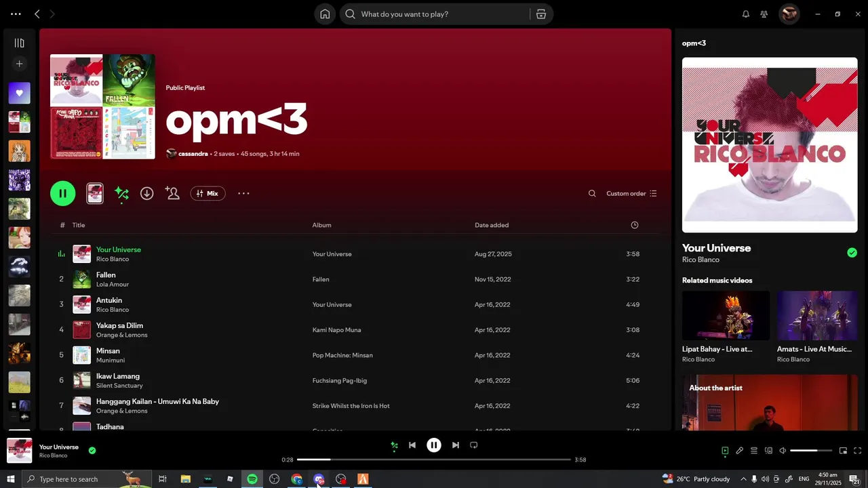Open the Mix button
Image resolution: width=868 pixels, height=488 pixels.
[x=208, y=193]
